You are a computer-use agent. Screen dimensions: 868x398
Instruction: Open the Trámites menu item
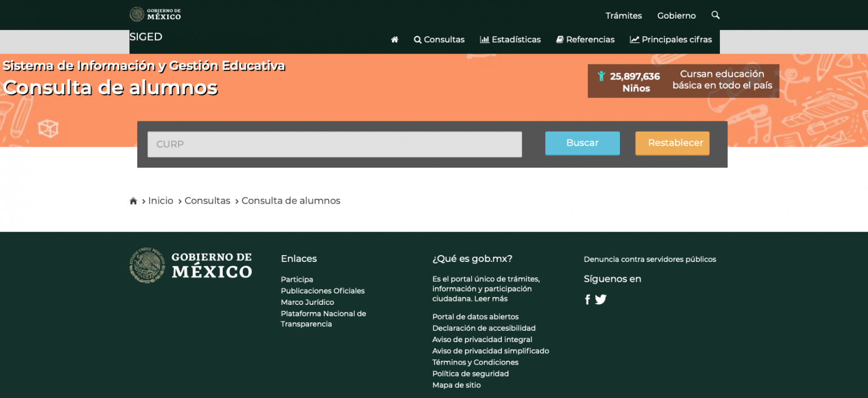pyautogui.click(x=623, y=15)
